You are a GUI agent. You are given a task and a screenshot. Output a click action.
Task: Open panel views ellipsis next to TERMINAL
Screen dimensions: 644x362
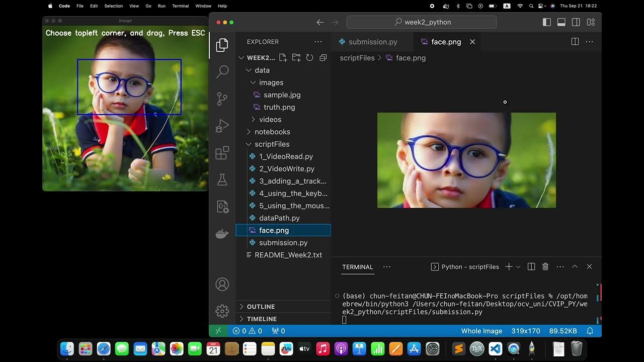pos(387,266)
